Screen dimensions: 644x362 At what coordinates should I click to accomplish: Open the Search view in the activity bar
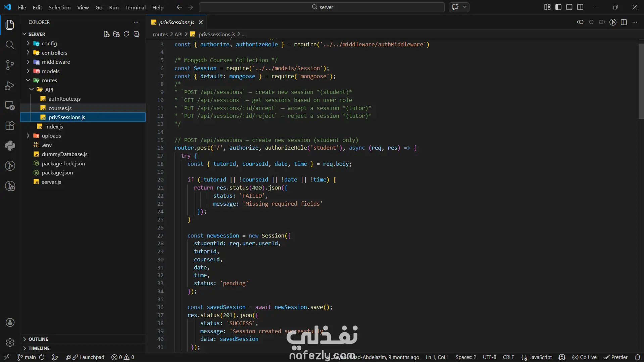(10, 45)
